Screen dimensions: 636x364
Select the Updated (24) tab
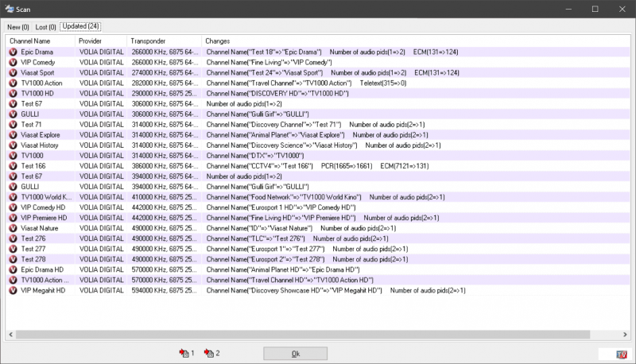pyautogui.click(x=80, y=27)
